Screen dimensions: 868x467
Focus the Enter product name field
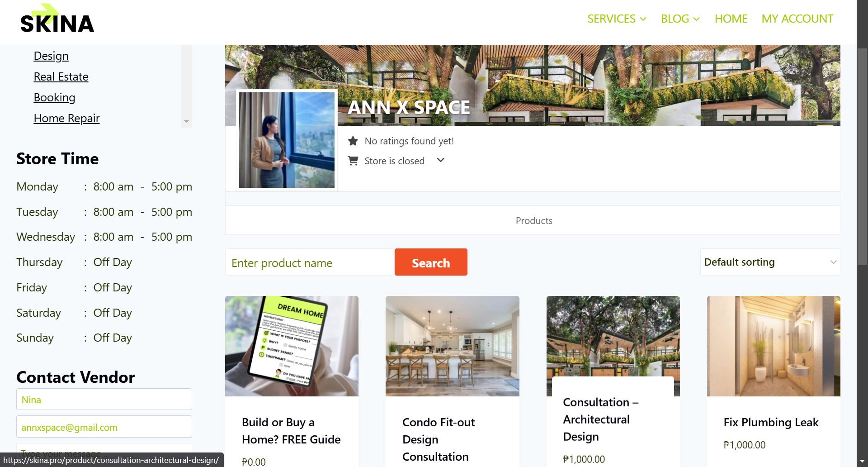[310, 262]
